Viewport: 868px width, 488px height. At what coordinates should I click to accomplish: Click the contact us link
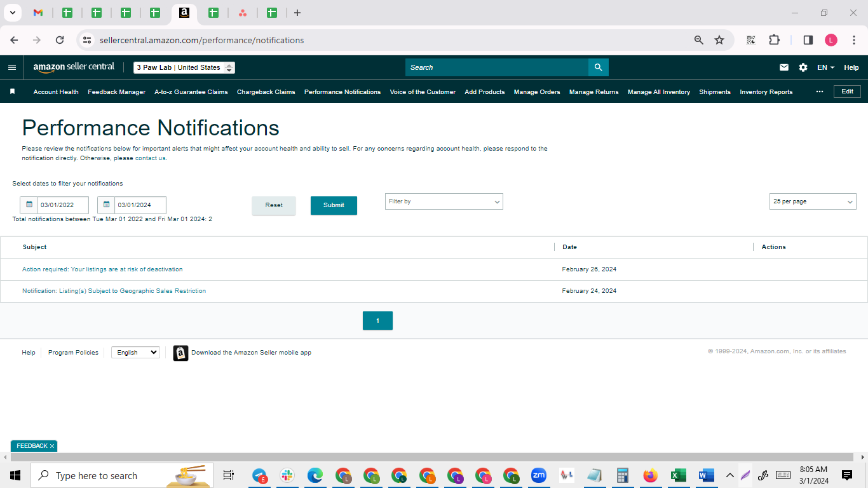[150, 158]
